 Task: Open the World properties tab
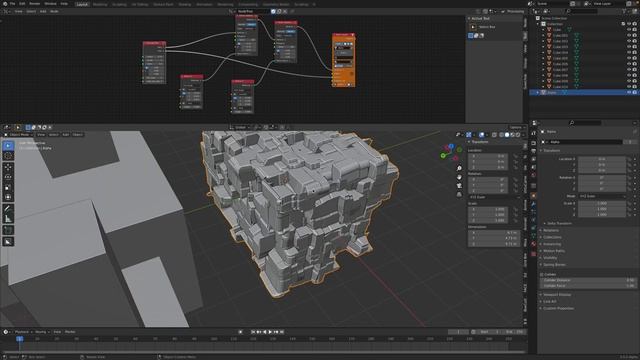533,176
